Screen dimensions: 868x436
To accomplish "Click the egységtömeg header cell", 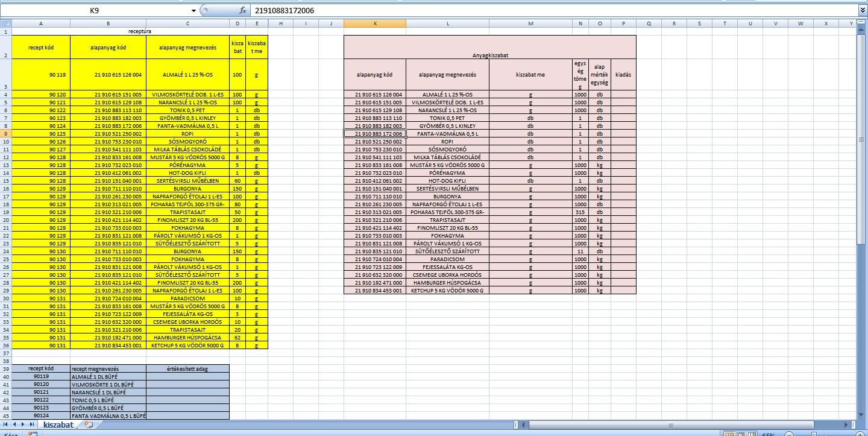I will click(x=580, y=75).
